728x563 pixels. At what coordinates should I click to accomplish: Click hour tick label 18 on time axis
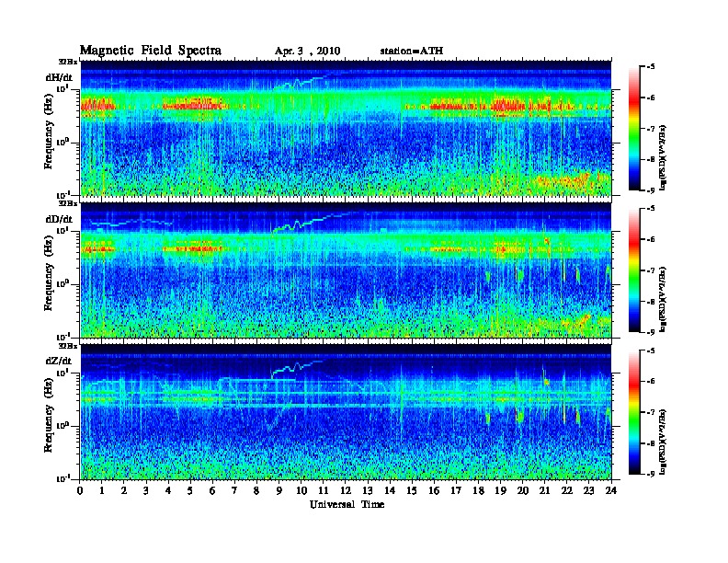[478, 490]
